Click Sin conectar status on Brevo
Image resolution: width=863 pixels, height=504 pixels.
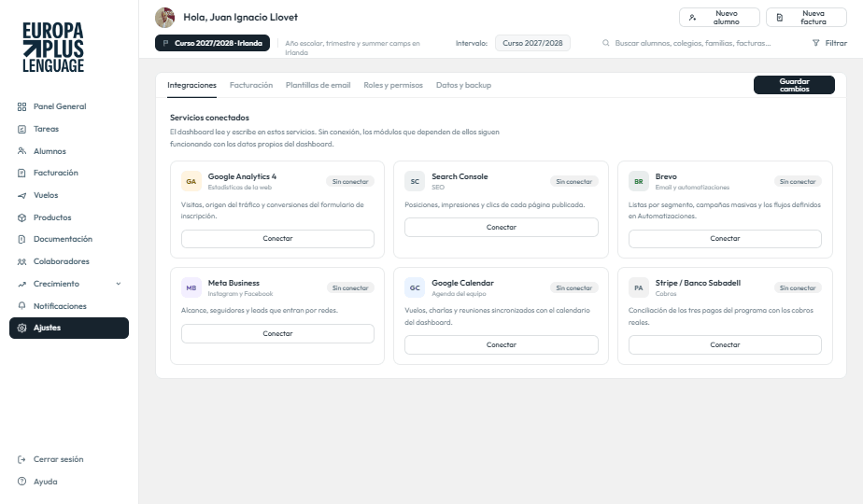click(798, 182)
